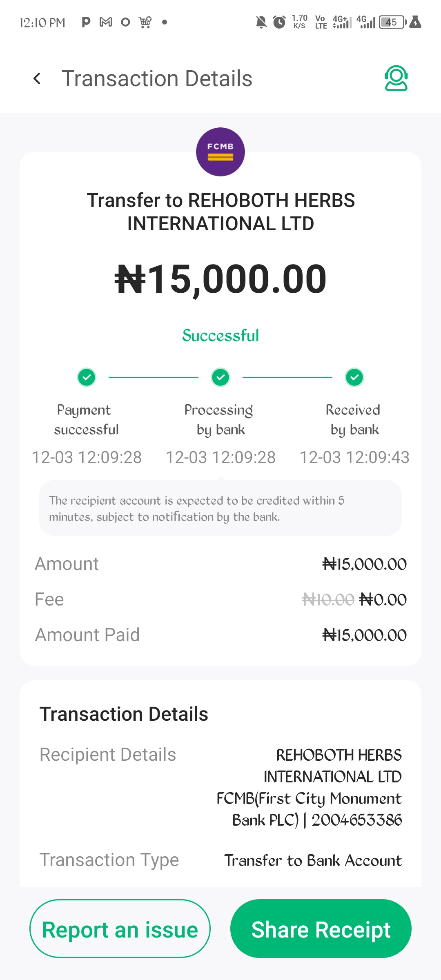441x980 pixels.
Task: Go back using the arrow icon
Action: [37, 78]
